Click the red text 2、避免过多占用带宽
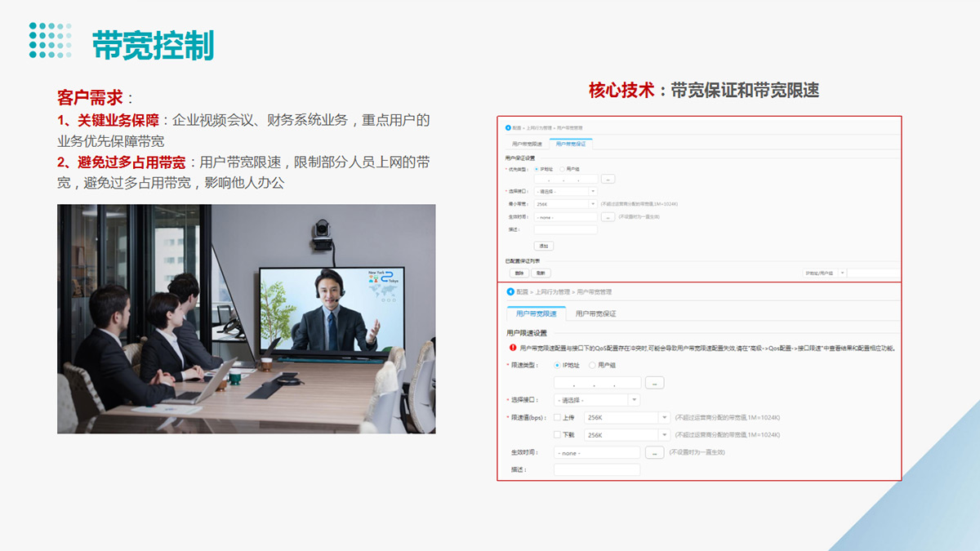The width and height of the screenshot is (980, 551). [122, 162]
